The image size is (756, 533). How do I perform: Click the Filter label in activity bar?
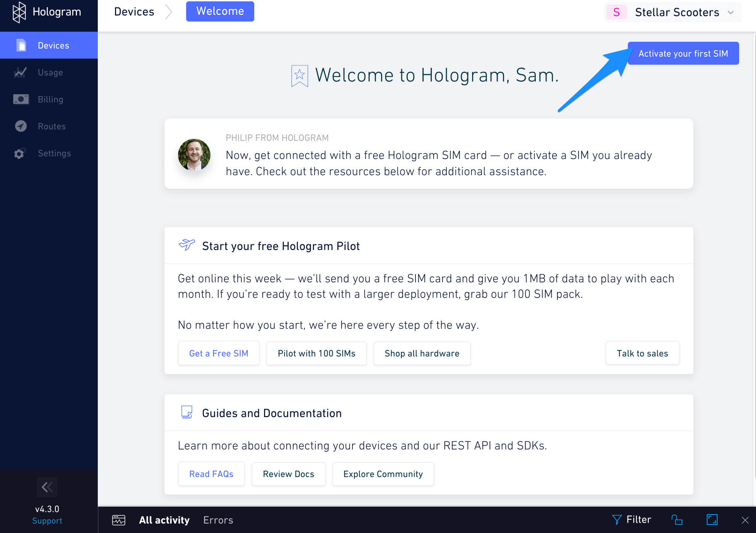point(639,520)
